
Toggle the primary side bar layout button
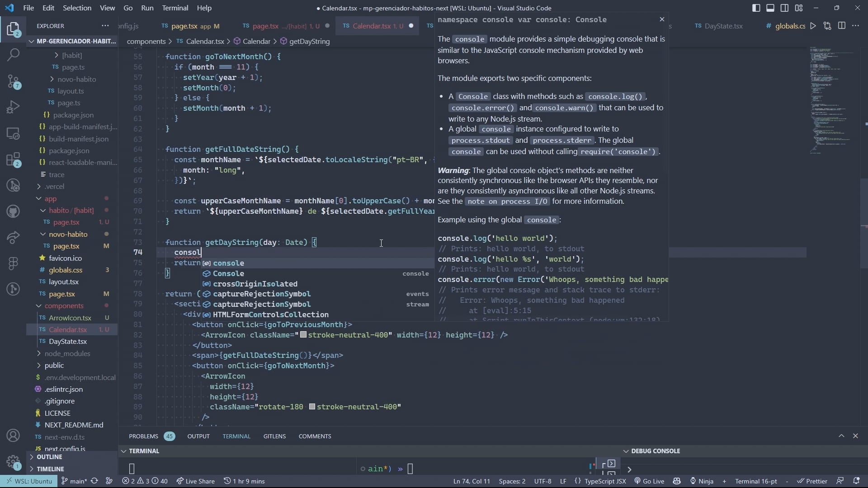click(x=756, y=8)
